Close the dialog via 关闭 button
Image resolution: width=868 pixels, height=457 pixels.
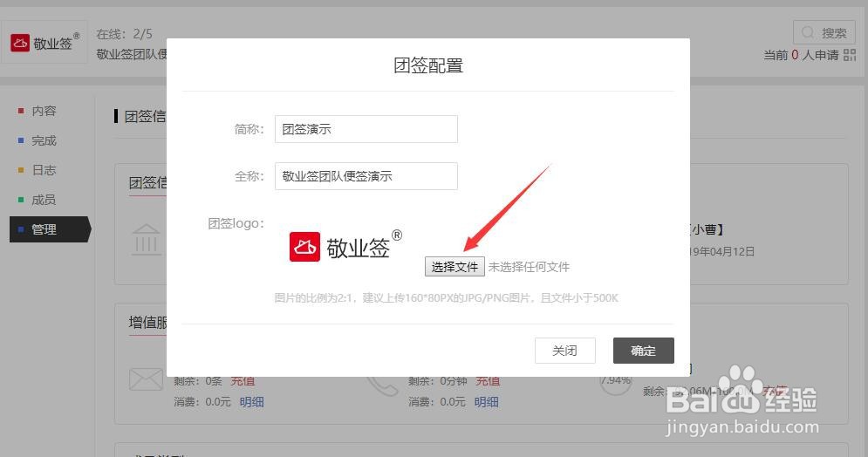click(564, 351)
